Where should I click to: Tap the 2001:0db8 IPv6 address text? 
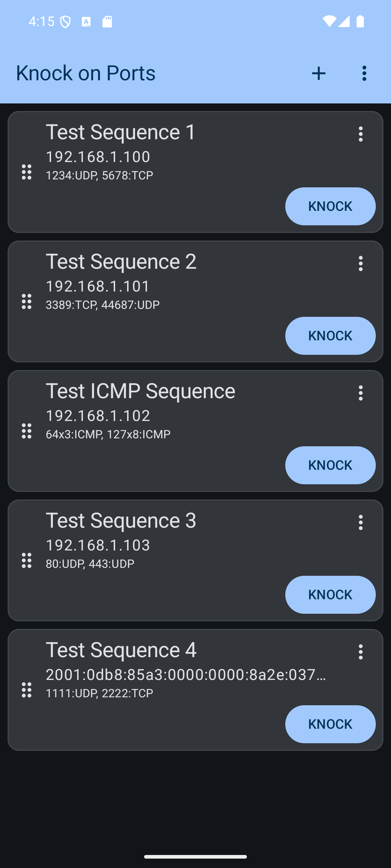tap(185, 675)
